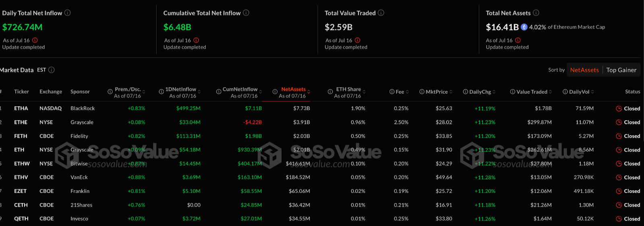Viewport: 644px width, 226px height.
Task: Click the 21Shares sponsor cell
Action: pos(81,205)
